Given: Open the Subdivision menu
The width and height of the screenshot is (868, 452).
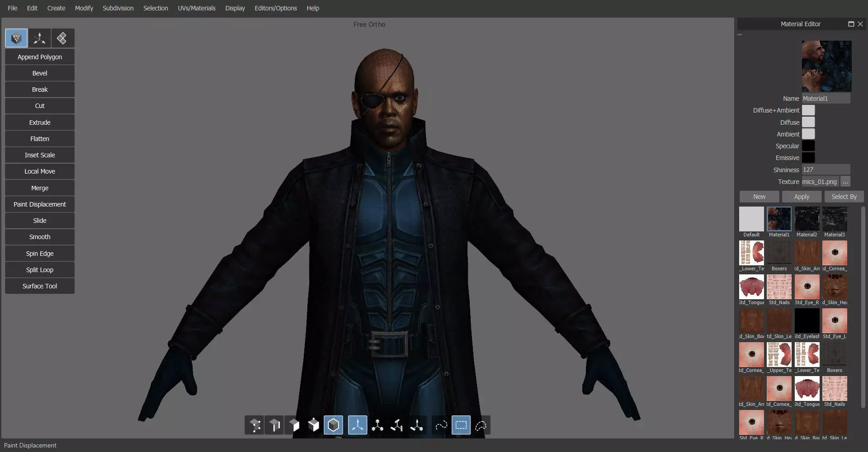Looking at the screenshot, I should tap(118, 8).
